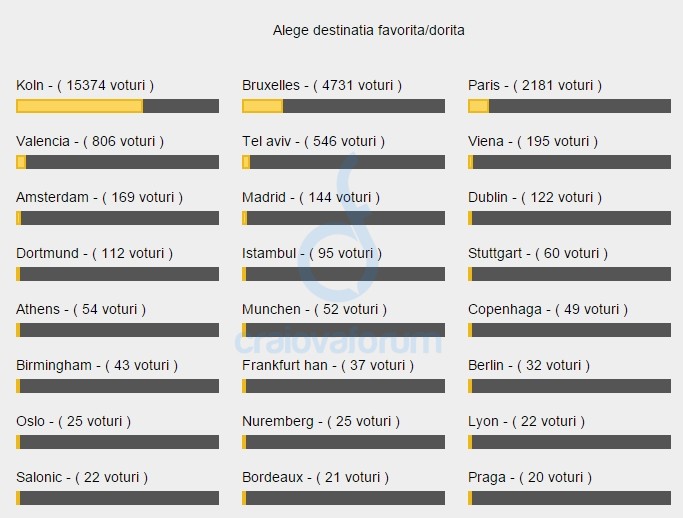Select the Bruxelles 4731 voturi label
Screen dimensions: 683x518
322,85
